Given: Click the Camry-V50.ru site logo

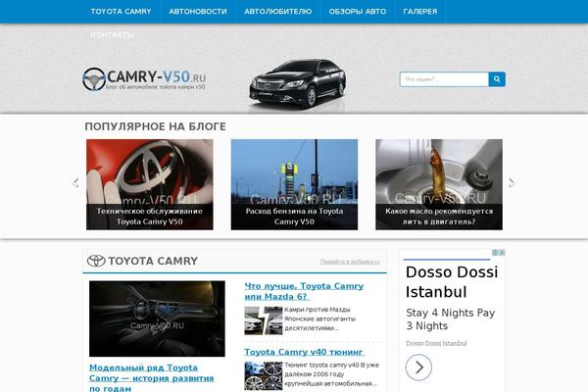Looking at the screenshot, I should [144, 79].
